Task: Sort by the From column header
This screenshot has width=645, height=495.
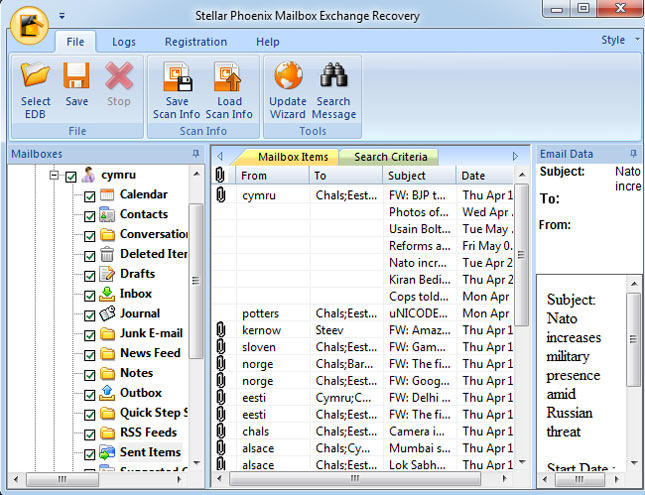Action: [272, 176]
